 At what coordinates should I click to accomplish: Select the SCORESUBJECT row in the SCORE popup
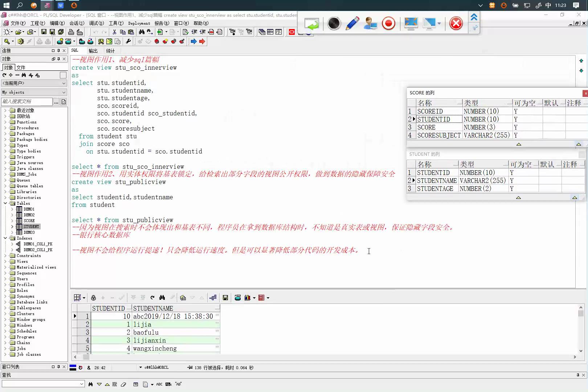[x=497, y=135]
